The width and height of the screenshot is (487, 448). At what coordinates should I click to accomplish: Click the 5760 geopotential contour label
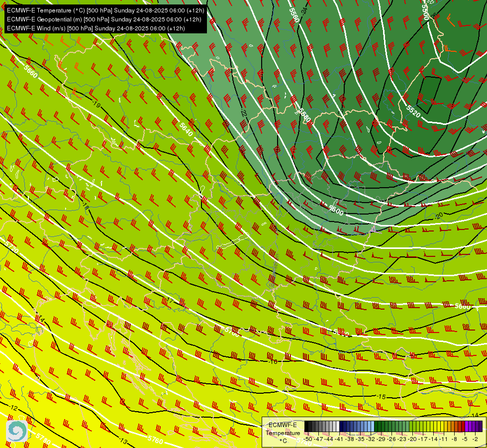(x=155, y=440)
